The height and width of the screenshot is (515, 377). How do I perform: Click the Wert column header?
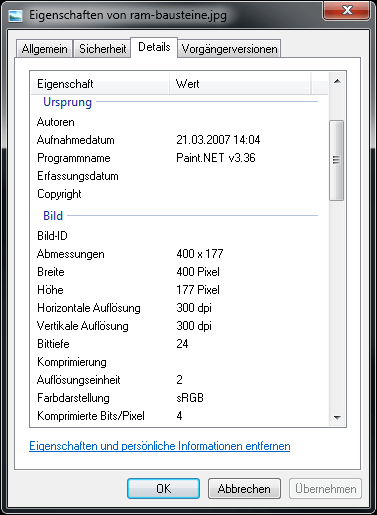tap(240, 84)
